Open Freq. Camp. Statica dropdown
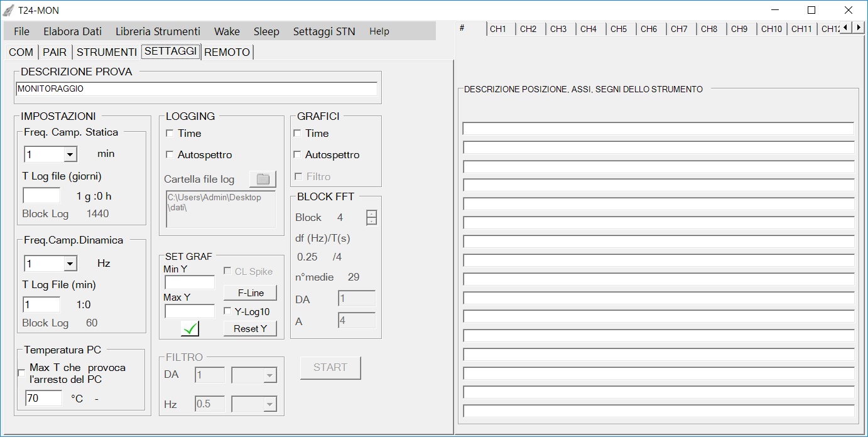Image resolution: width=868 pixels, height=440 pixels. coord(70,154)
